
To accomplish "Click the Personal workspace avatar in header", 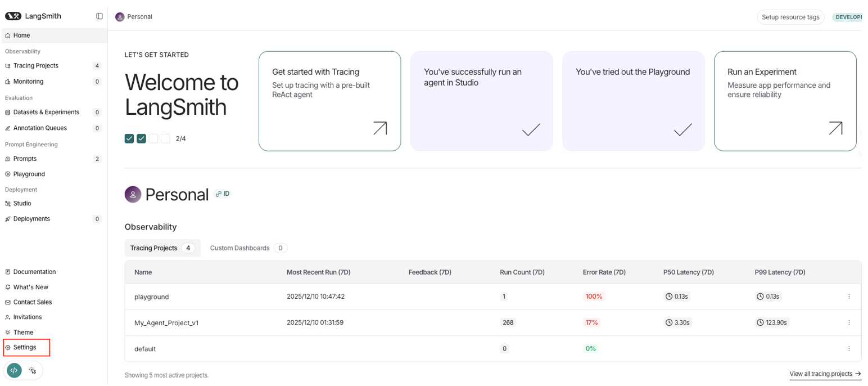I will pos(120,17).
